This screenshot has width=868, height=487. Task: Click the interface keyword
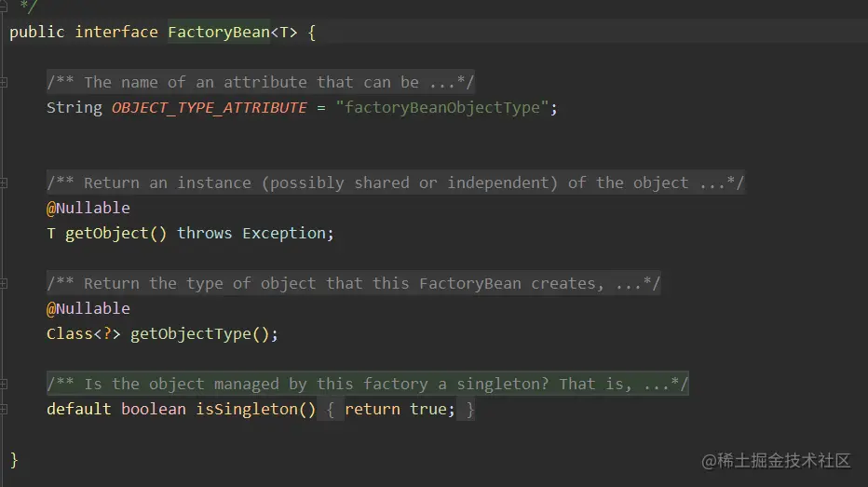point(116,32)
